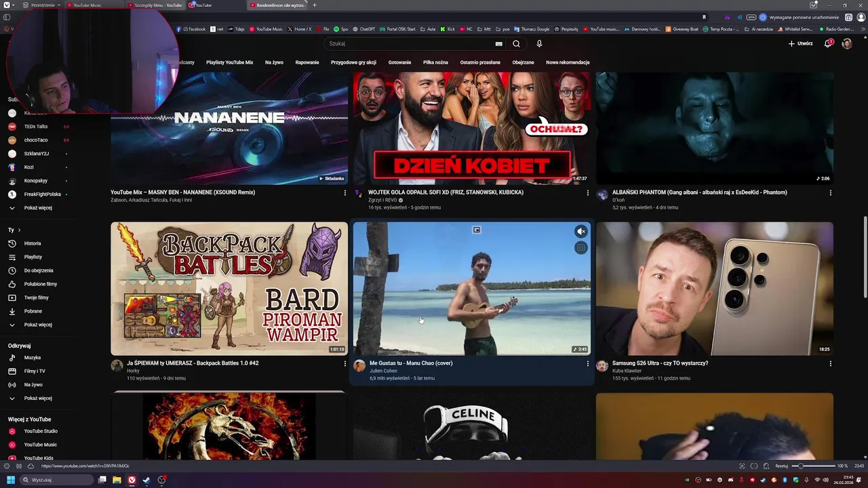868x488 pixels.
Task: Select the Ostatnio przesłane chip
Action: [x=480, y=62]
